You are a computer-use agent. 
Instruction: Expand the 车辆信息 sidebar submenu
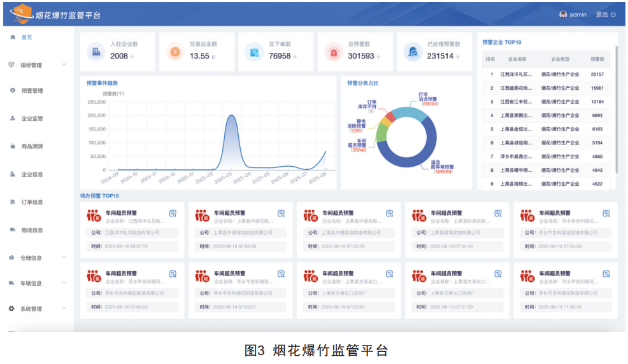64,283
